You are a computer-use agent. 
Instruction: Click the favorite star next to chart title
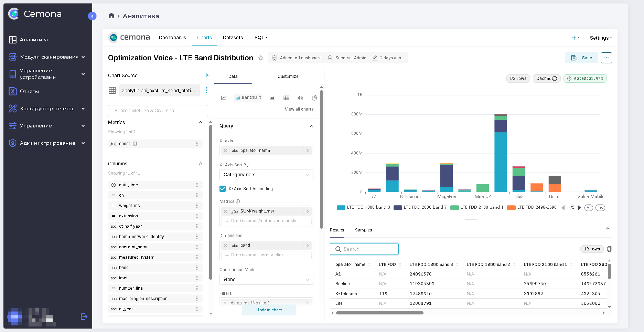click(x=261, y=58)
